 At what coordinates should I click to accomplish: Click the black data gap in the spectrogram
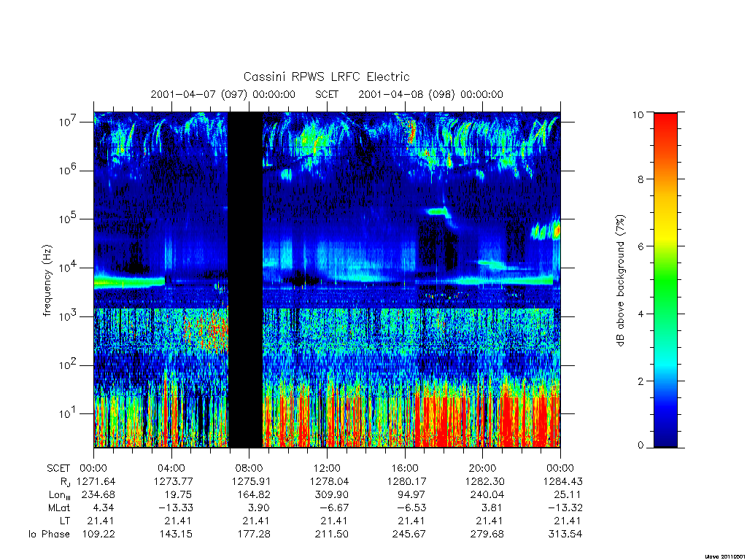245,280
